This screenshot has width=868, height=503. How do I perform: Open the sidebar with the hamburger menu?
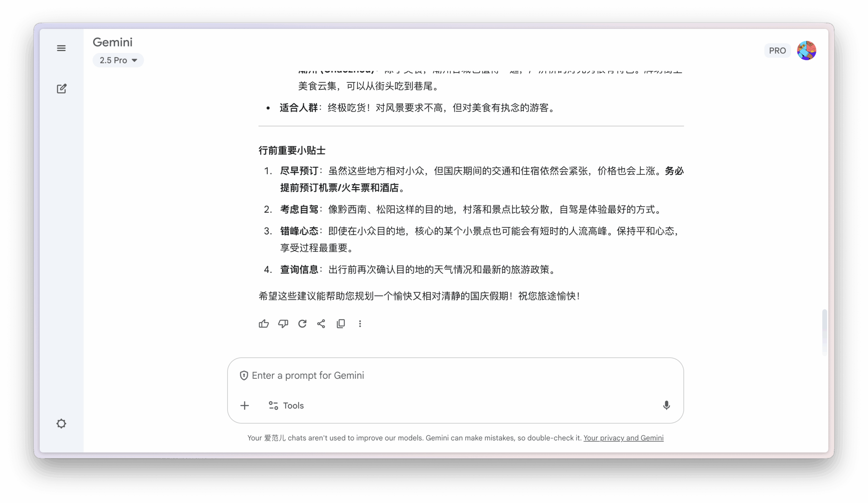coord(61,48)
